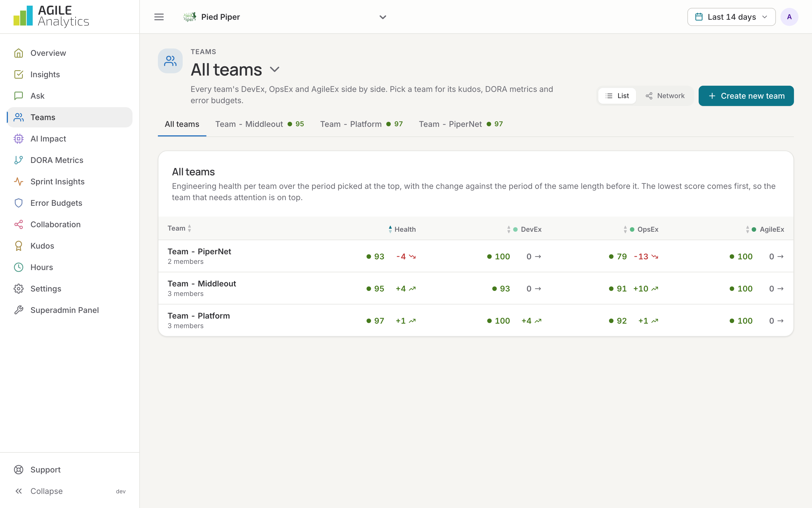Sort table by OpsEx column
This screenshot has height=508, width=812.
pyautogui.click(x=641, y=229)
